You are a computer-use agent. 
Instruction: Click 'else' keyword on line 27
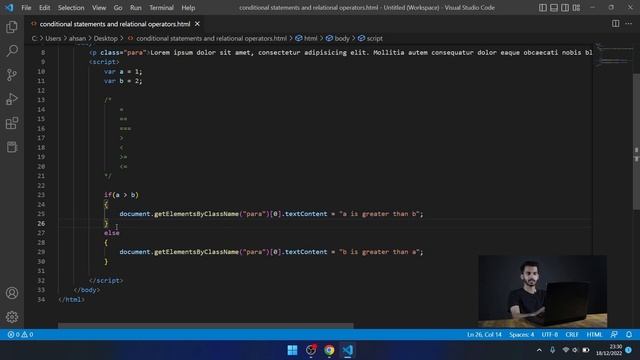click(x=111, y=233)
